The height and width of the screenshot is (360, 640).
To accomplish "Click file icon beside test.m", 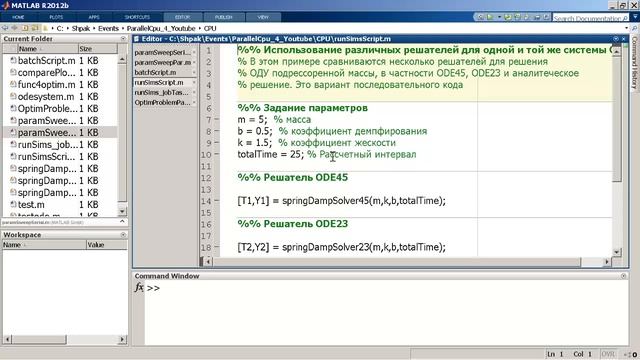I will (13, 204).
